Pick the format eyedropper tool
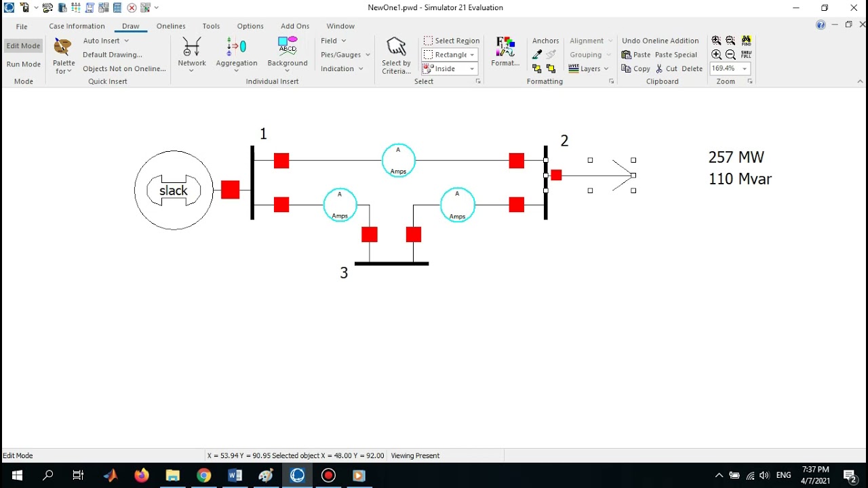The height and width of the screenshot is (488, 868). pos(537,54)
